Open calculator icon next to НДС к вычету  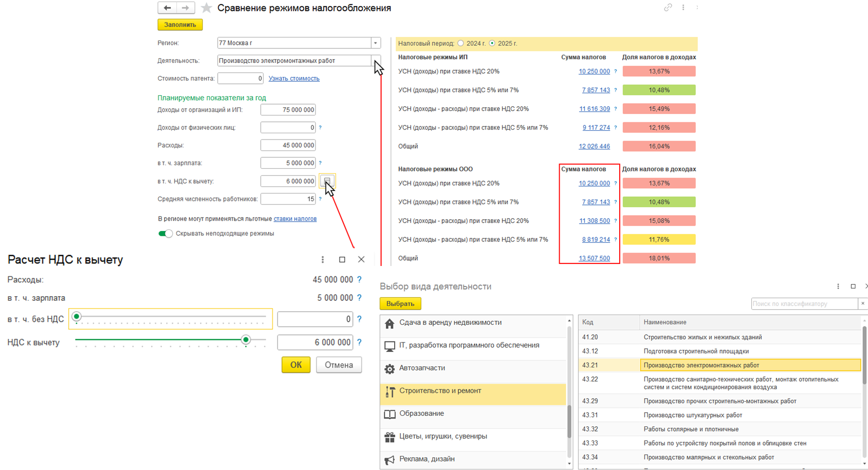(327, 181)
